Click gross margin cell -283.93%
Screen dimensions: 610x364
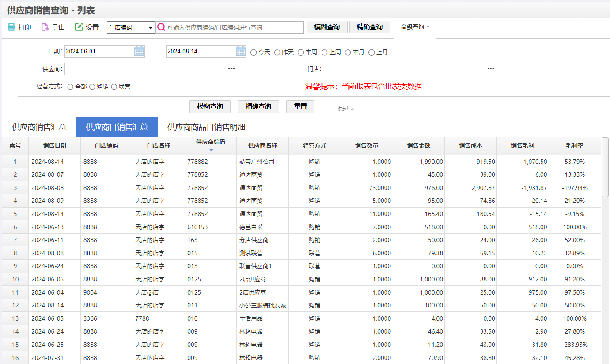click(575, 345)
